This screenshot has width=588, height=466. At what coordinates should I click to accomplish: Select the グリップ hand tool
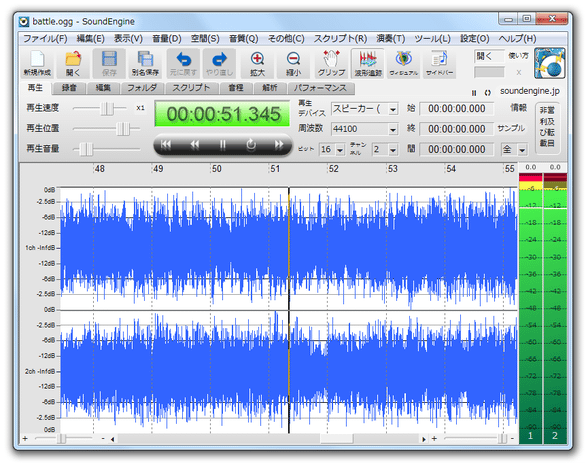(x=331, y=63)
